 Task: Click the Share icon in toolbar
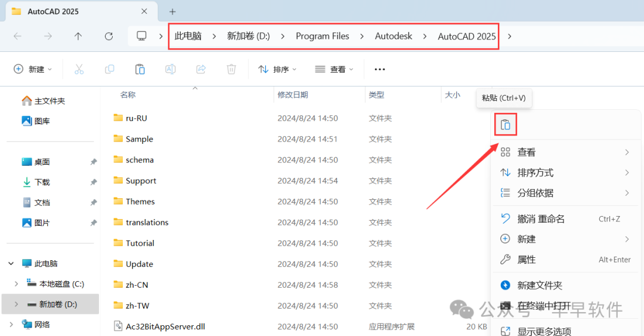[x=201, y=69]
